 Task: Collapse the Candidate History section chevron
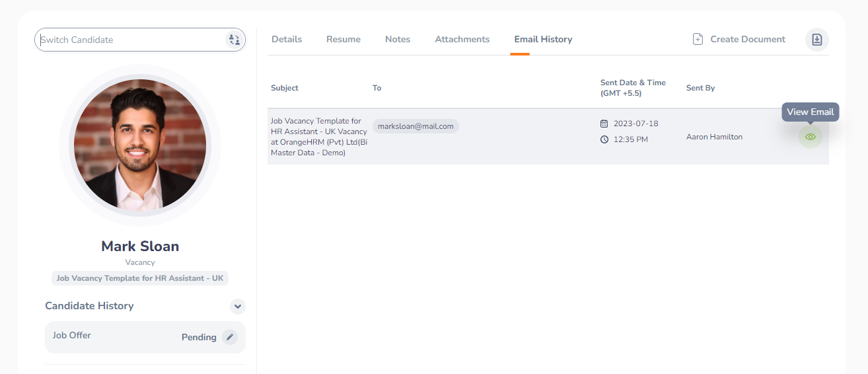[238, 307]
